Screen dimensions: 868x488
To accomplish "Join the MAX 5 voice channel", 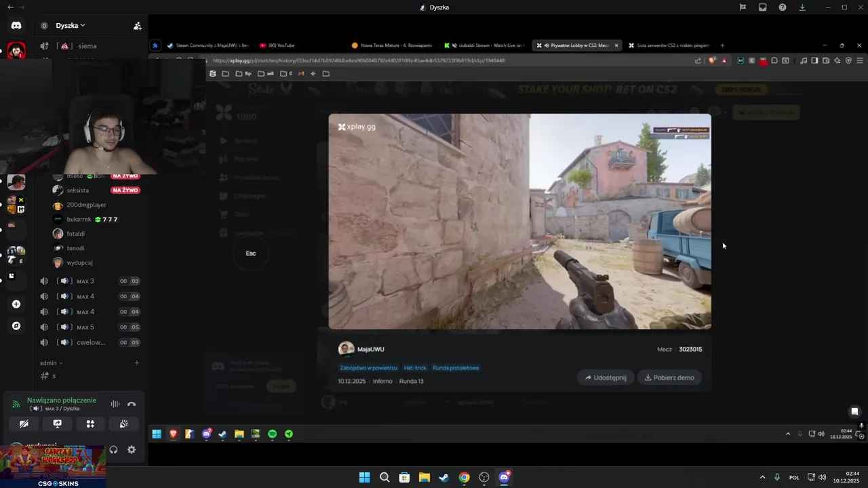I will [x=85, y=327].
